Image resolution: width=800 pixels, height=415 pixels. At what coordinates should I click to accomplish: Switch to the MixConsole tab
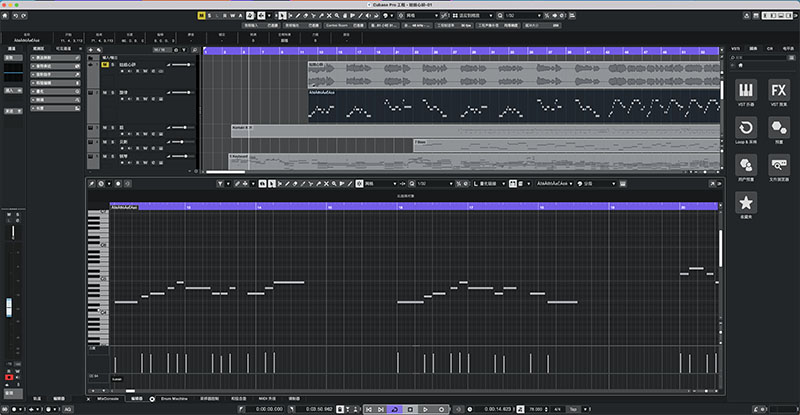tap(108, 399)
